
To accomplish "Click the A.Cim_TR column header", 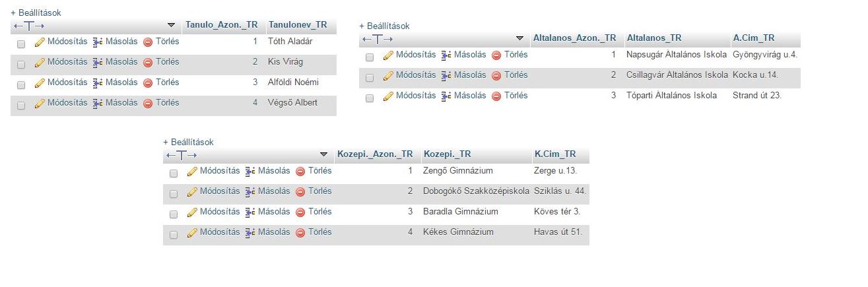I will (x=753, y=38).
